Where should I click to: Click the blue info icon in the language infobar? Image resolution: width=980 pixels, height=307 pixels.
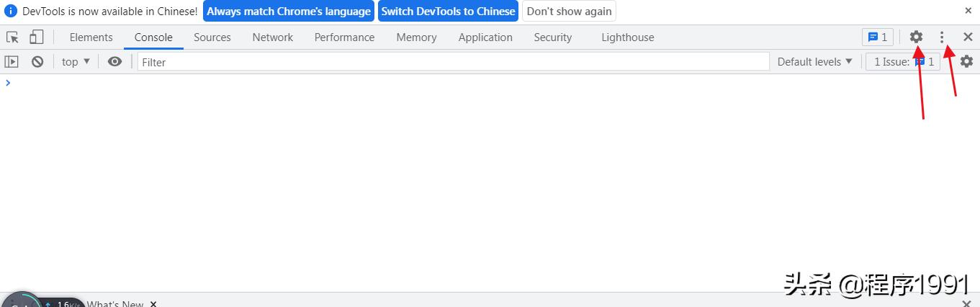click(x=11, y=12)
